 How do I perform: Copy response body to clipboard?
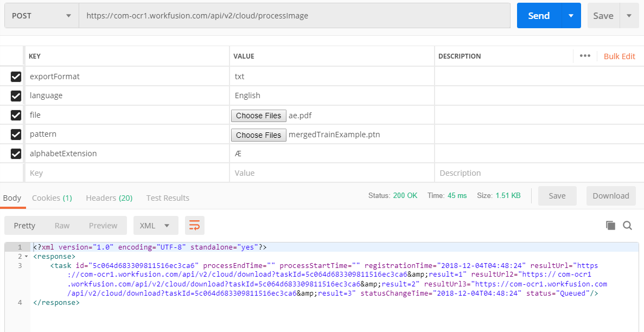(x=611, y=225)
